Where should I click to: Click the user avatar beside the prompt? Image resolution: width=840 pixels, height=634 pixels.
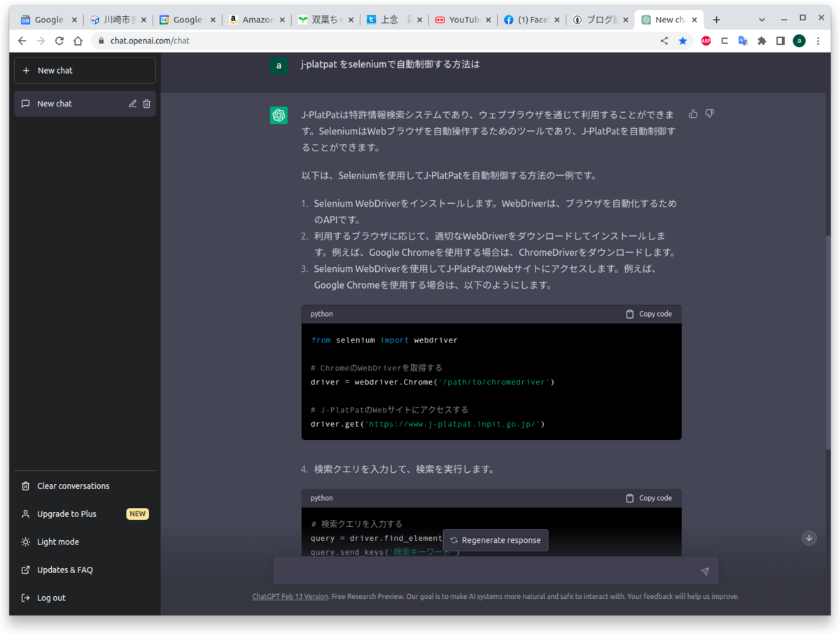click(279, 65)
